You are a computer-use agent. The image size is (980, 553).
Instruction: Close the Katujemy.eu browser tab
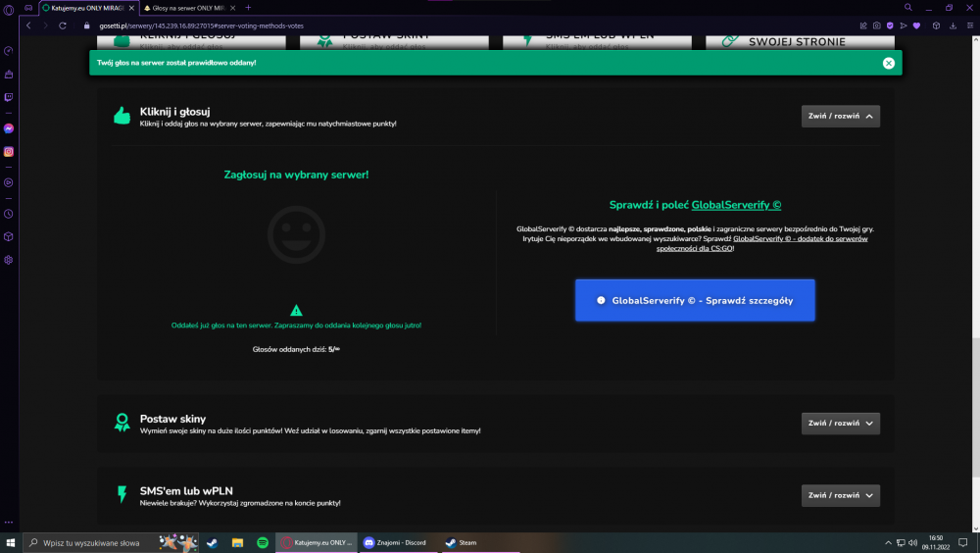(x=132, y=8)
